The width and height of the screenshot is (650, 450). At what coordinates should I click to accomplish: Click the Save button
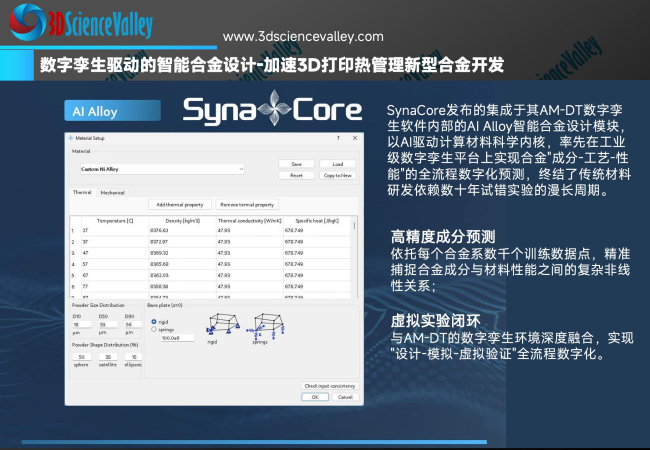click(x=296, y=164)
